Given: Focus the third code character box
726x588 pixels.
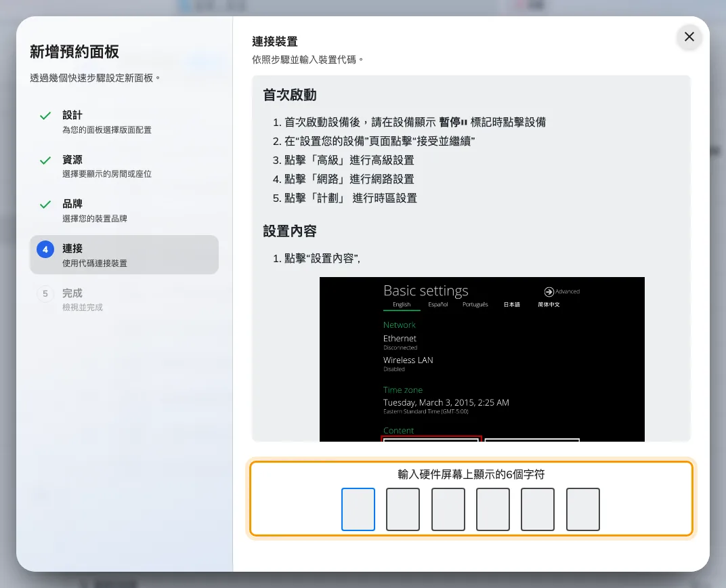Looking at the screenshot, I should click(448, 509).
